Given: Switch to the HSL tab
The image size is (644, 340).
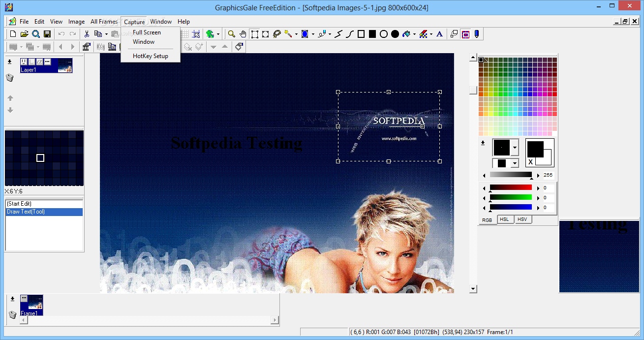Looking at the screenshot, I should [x=504, y=219].
